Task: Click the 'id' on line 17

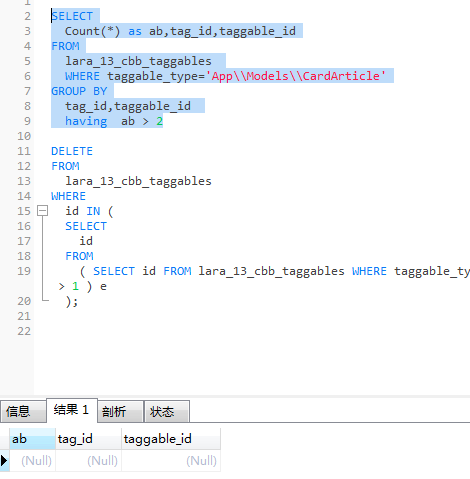Action: (x=86, y=241)
